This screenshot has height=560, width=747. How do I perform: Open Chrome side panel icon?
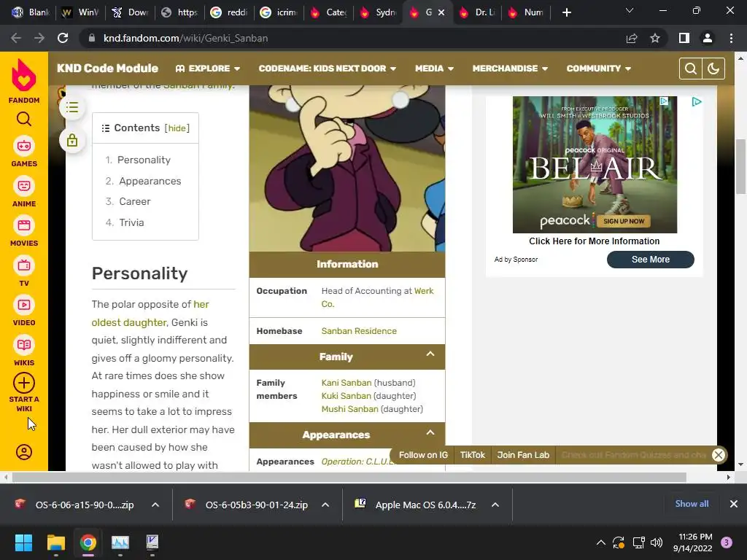[684, 38]
